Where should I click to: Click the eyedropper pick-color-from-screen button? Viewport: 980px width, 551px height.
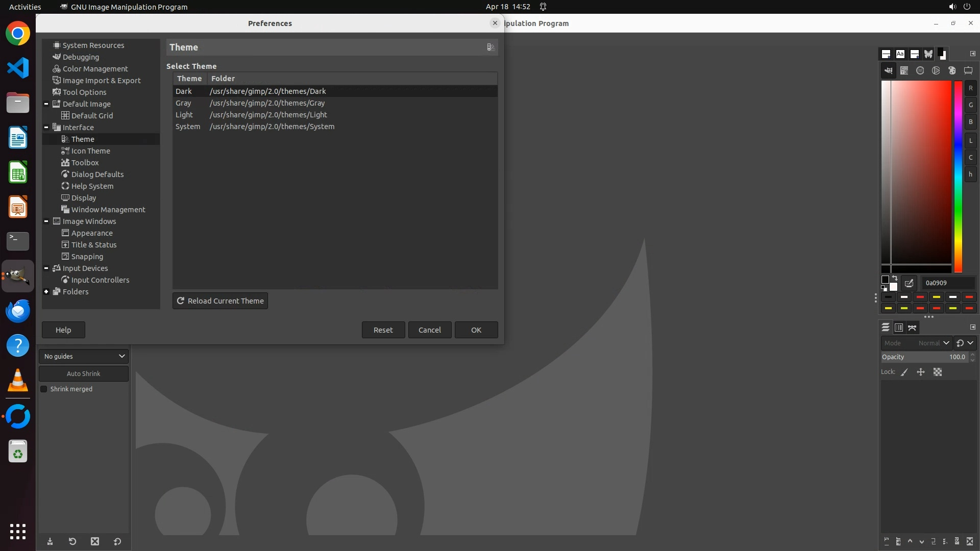click(x=909, y=283)
